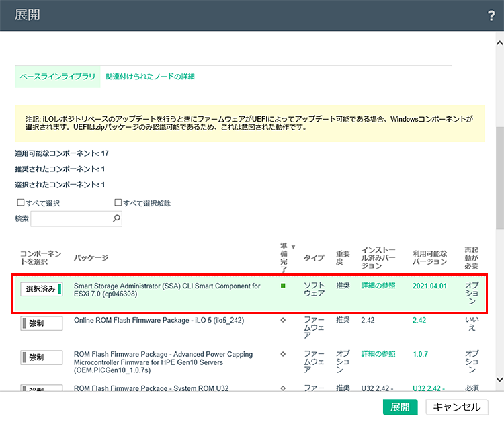Screen dimensions: 504x422
Task: Open available version 2.42 link for iLO 5
Action: 419,320
